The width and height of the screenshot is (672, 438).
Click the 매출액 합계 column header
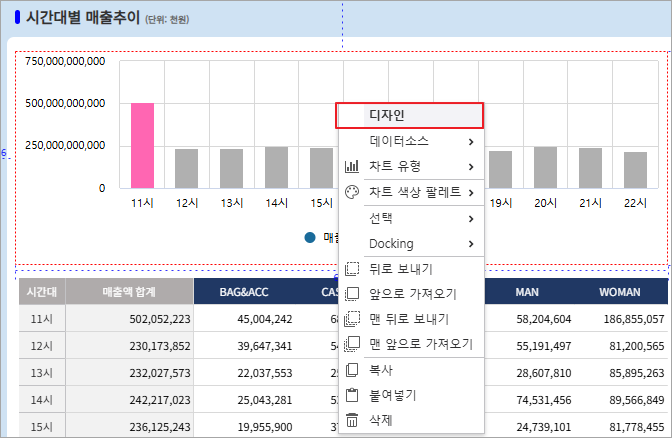(130, 292)
